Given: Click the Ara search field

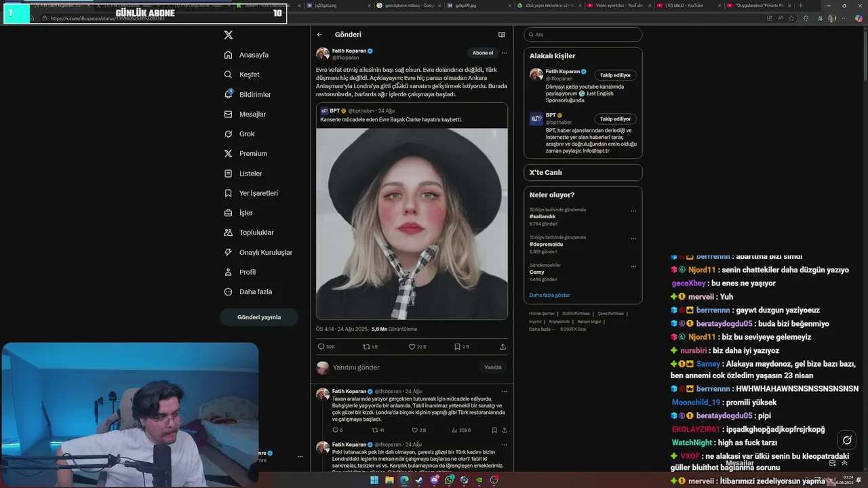Looking at the screenshot, I should pyautogui.click(x=583, y=35).
